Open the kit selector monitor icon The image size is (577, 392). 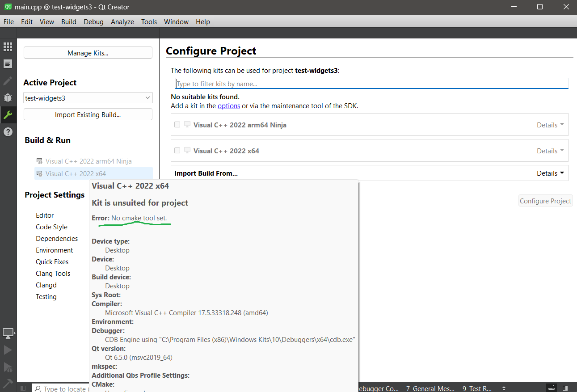pos(8,333)
